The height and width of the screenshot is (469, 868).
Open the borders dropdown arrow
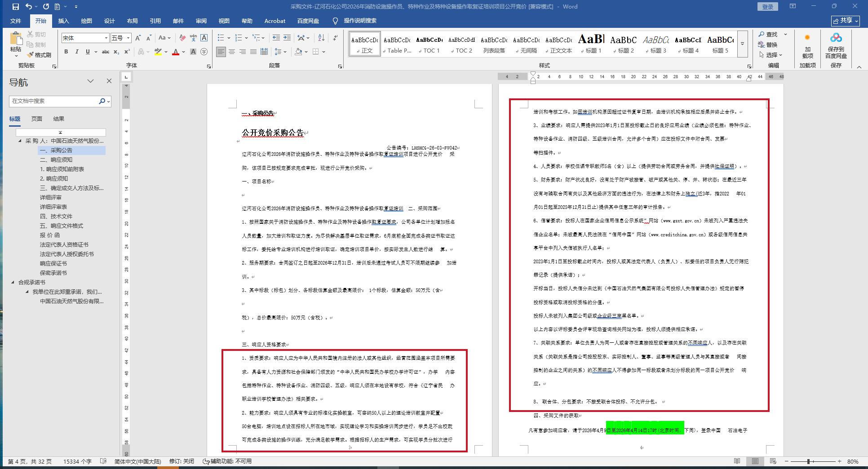(x=323, y=52)
